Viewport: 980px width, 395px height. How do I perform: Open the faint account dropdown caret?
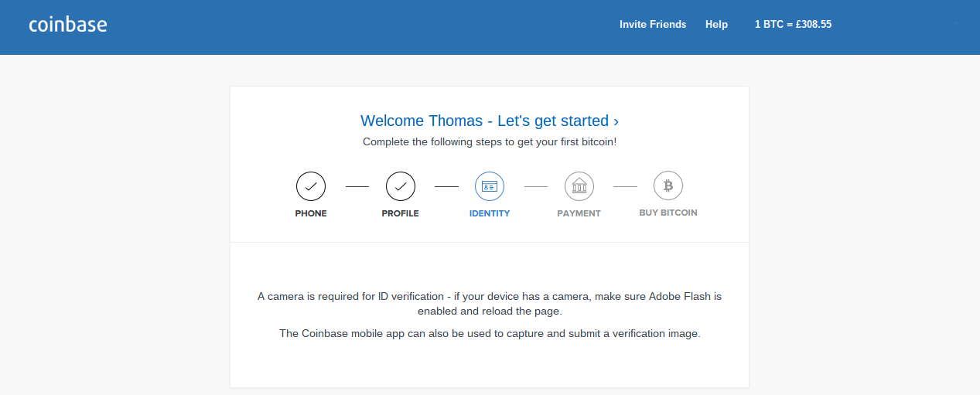pos(956,24)
